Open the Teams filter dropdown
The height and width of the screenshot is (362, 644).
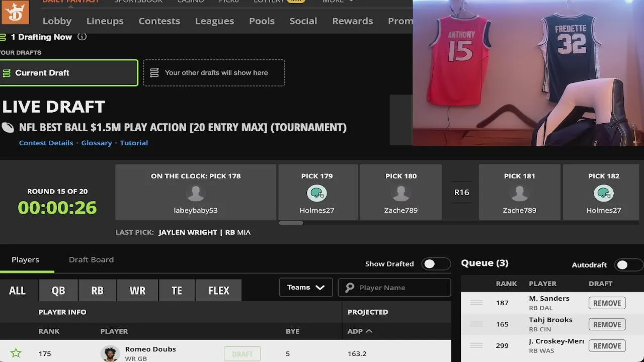tap(306, 288)
